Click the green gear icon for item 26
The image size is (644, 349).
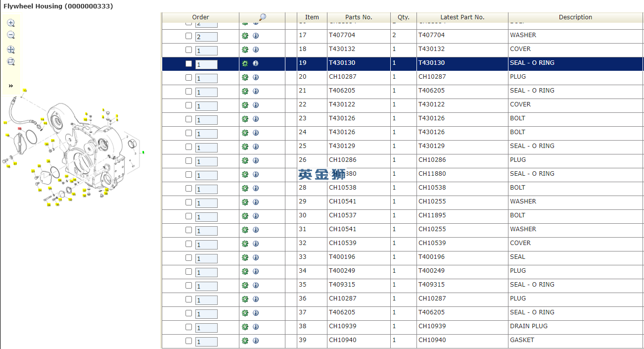coord(245,160)
